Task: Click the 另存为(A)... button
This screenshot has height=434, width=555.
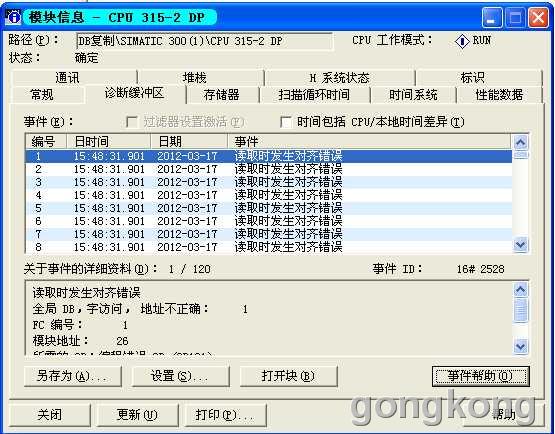Action: (73, 376)
